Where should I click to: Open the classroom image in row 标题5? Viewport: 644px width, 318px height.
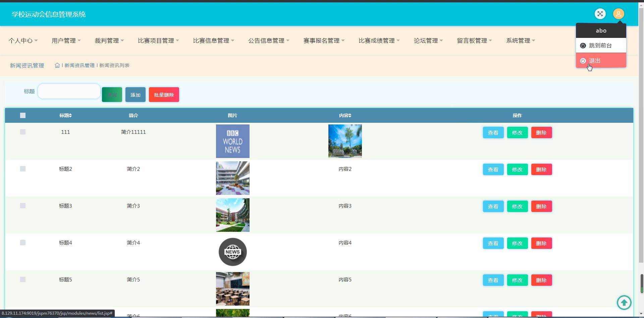[233, 289]
